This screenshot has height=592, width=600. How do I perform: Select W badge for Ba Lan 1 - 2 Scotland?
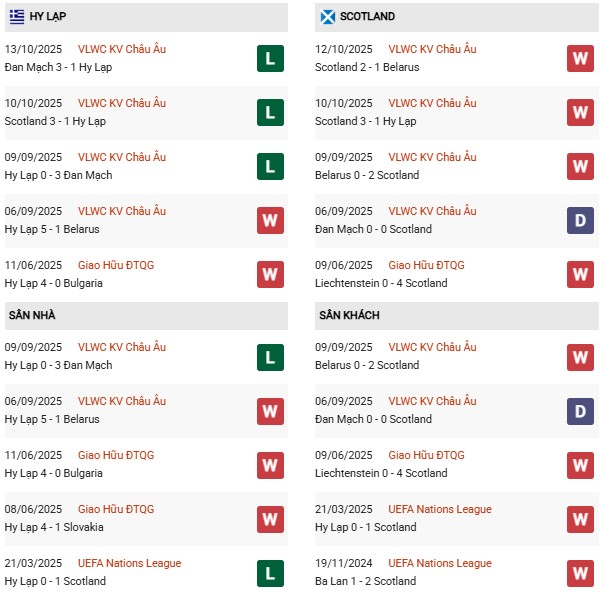[580, 573]
